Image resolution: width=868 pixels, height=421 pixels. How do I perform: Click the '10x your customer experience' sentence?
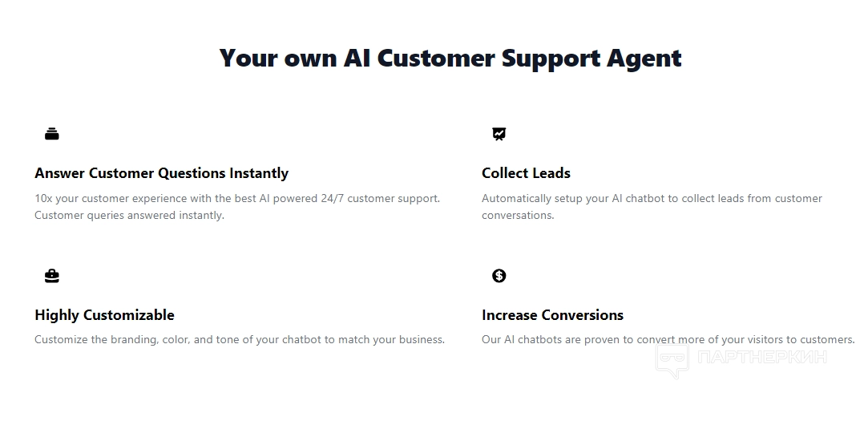pos(236,198)
